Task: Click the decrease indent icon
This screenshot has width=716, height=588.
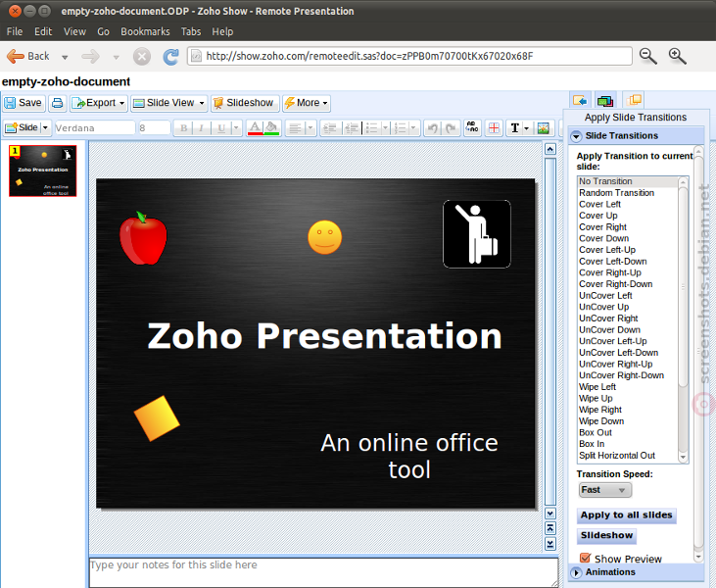Action: [330, 128]
